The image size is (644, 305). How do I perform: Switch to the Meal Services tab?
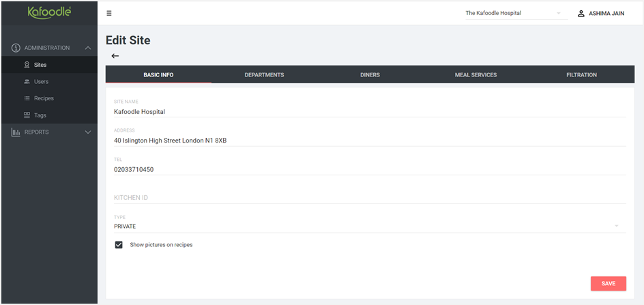[475, 75]
